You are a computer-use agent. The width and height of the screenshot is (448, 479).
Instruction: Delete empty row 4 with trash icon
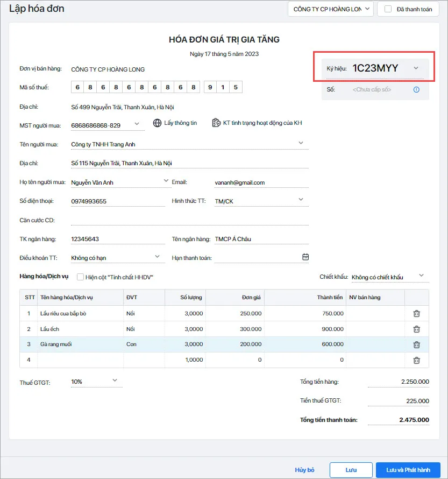pos(416,360)
